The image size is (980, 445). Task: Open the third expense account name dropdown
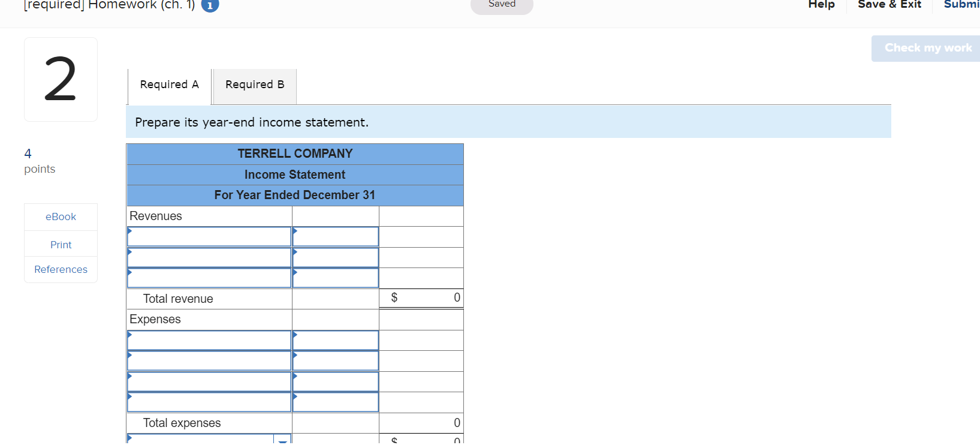tap(209, 381)
